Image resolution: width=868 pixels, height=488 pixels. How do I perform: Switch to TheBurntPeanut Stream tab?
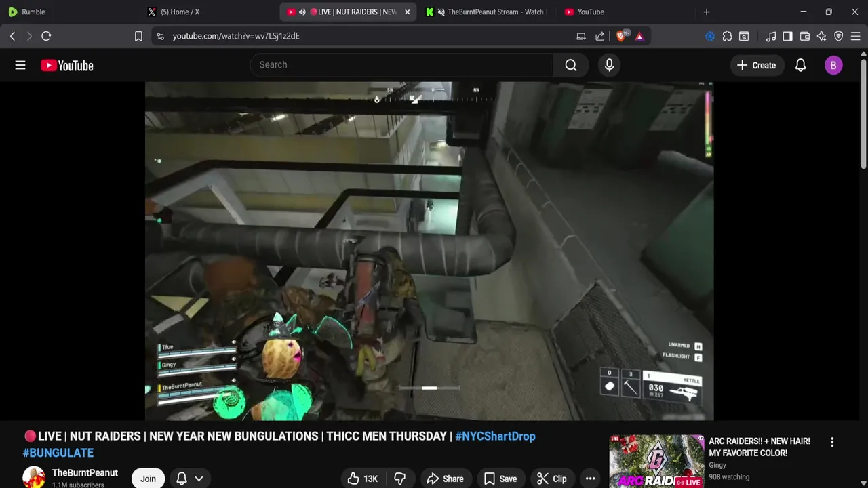point(488,12)
